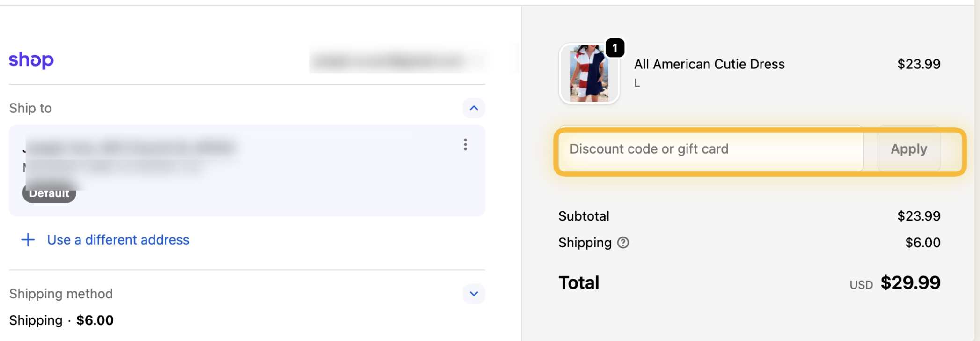
Task: Click the plus icon for different address
Action: point(28,240)
